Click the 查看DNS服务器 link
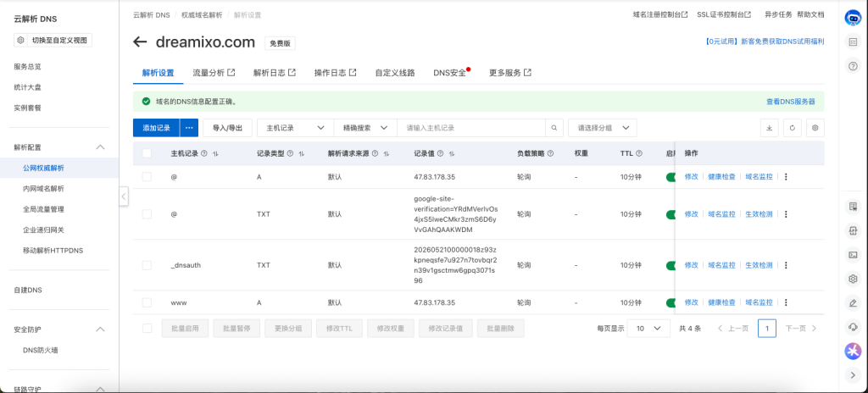868x393 pixels. click(x=791, y=102)
